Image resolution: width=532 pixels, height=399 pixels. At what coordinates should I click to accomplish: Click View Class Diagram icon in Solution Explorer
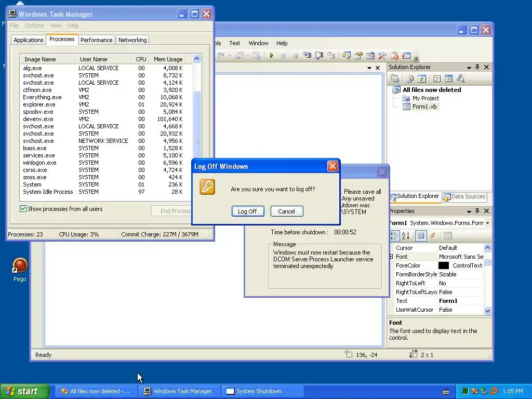pos(460,79)
